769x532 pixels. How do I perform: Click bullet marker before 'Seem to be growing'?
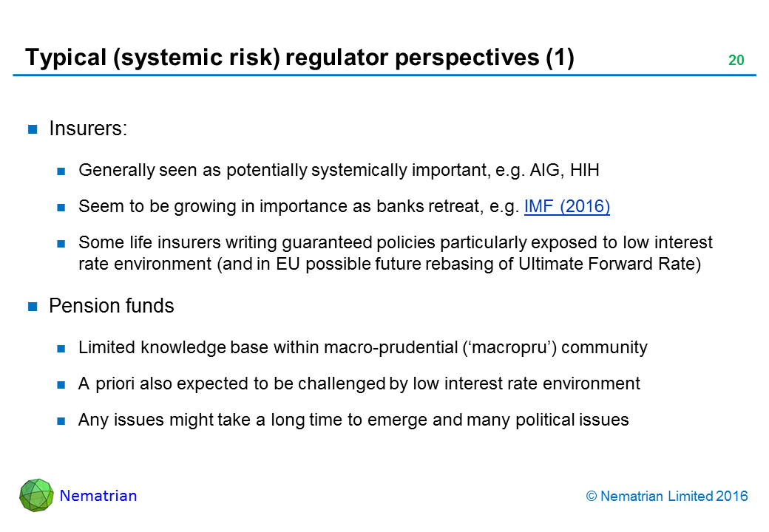(62, 208)
